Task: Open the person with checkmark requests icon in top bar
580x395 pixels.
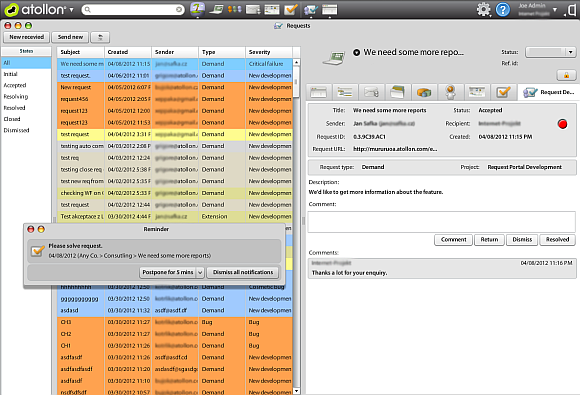Action: [311, 9]
